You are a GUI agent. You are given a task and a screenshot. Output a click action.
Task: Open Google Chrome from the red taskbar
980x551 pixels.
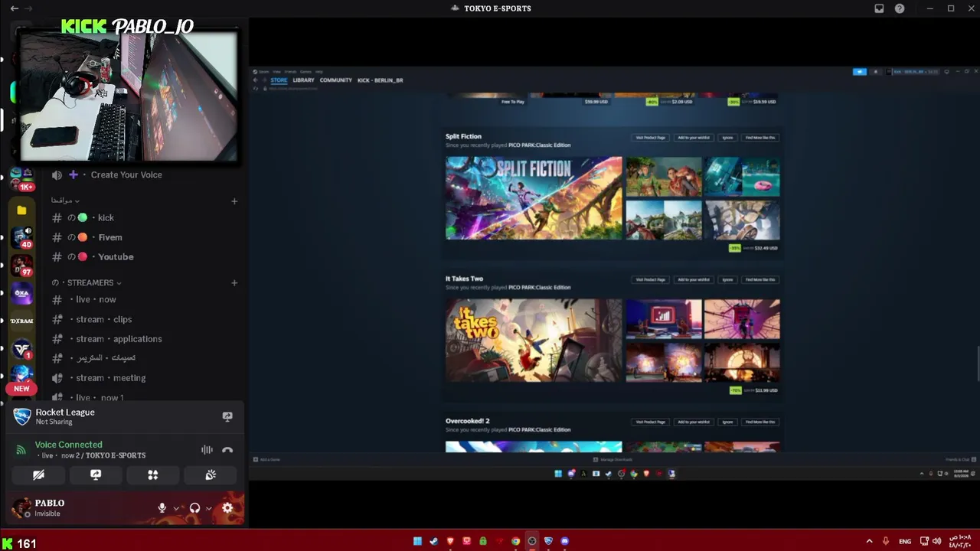point(516,541)
